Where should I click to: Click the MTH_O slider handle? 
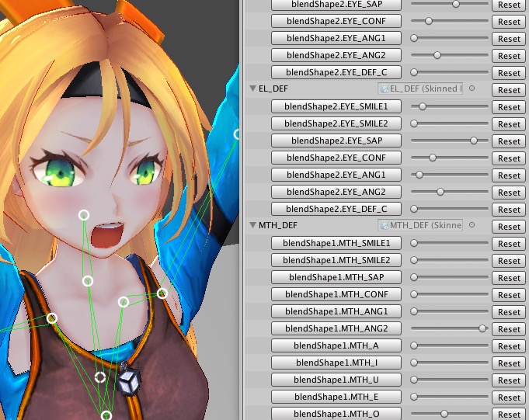[x=444, y=414]
